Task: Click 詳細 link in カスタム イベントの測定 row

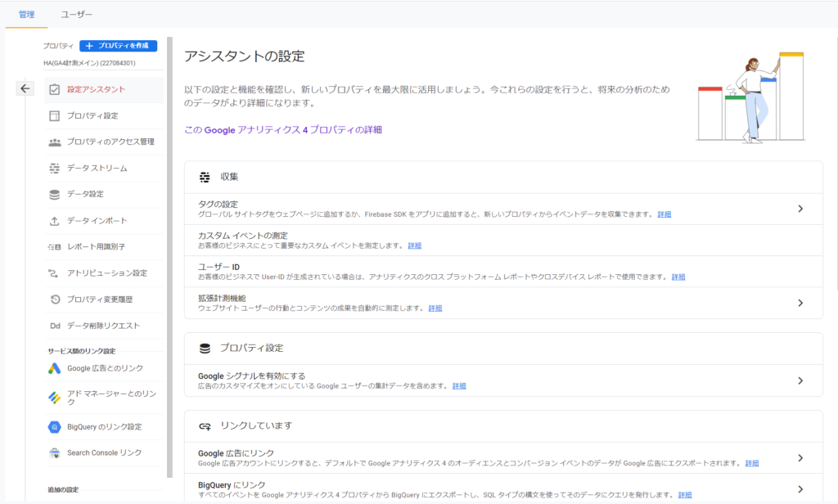Action: tap(415, 245)
